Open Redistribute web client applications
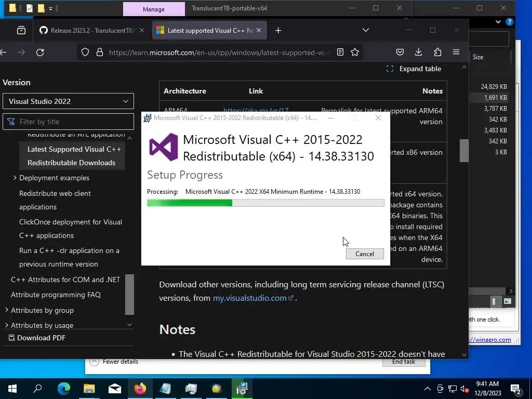532x399 pixels. [x=55, y=200]
